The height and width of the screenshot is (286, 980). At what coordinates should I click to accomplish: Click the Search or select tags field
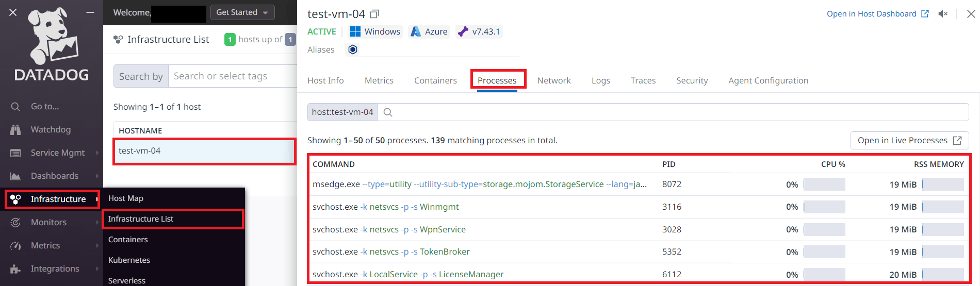pos(233,76)
